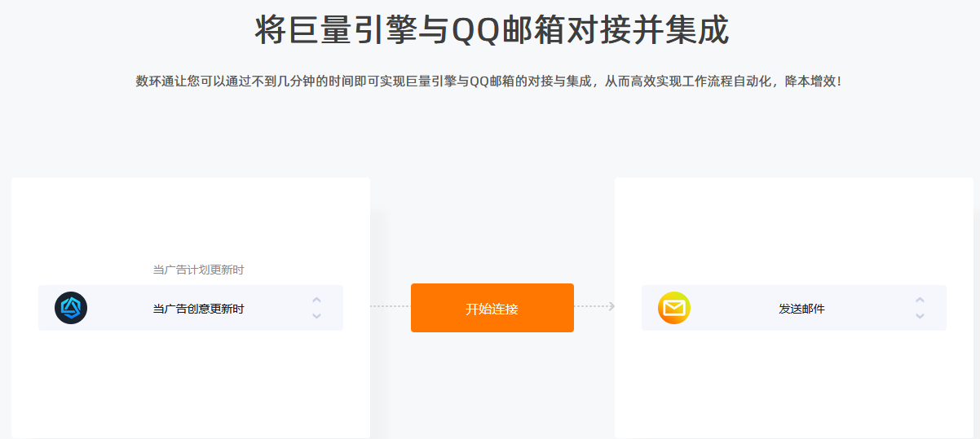Image resolution: width=980 pixels, height=439 pixels.
Task: Click down chevron beside 发送邮件
Action: tap(920, 315)
